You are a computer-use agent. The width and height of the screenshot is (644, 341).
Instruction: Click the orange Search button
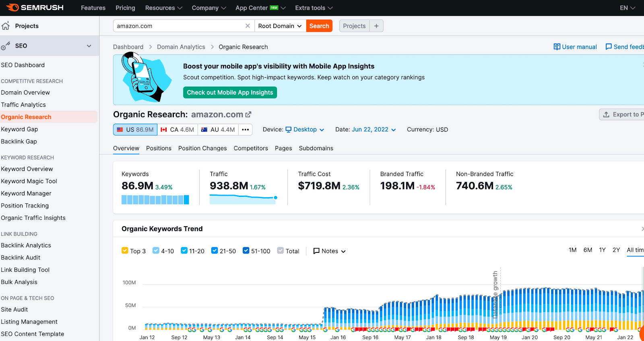click(319, 26)
